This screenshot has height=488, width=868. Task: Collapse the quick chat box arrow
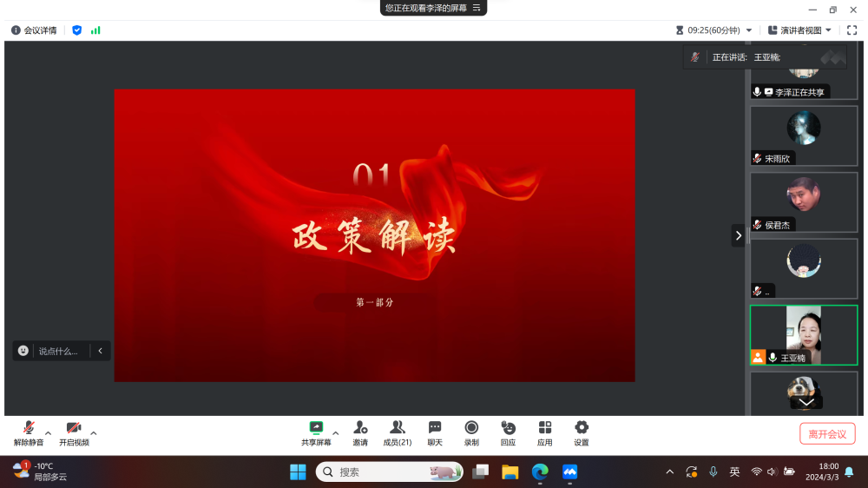pos(100,351)
